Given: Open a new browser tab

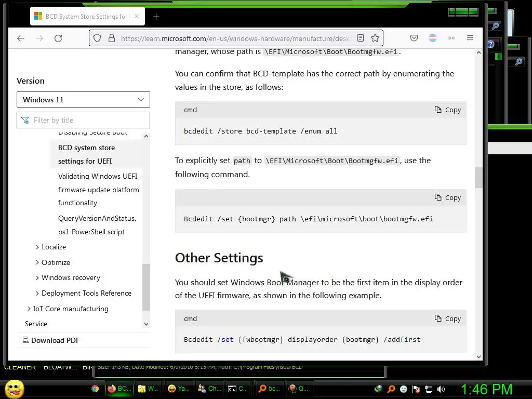Looking at the screenshot, I should (156, 16).
